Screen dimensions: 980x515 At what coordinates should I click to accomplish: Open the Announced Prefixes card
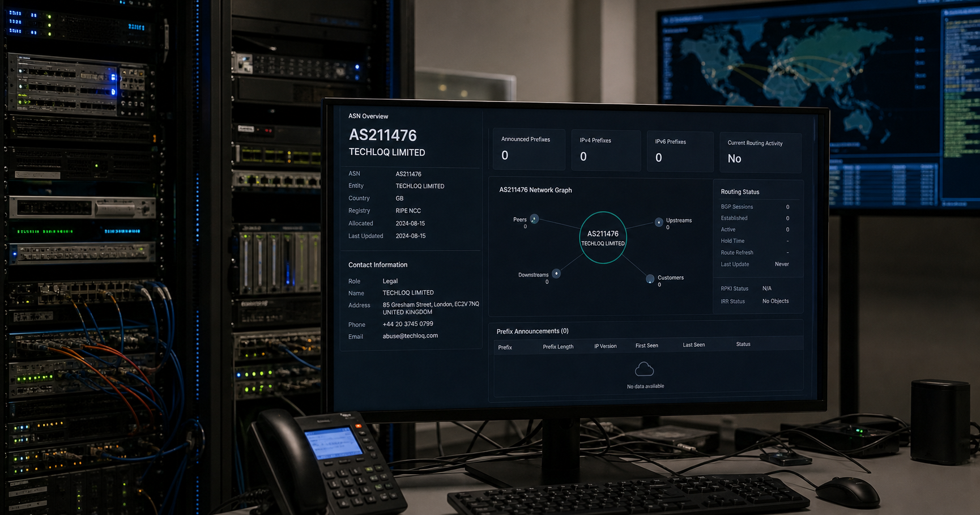[529, 148]
